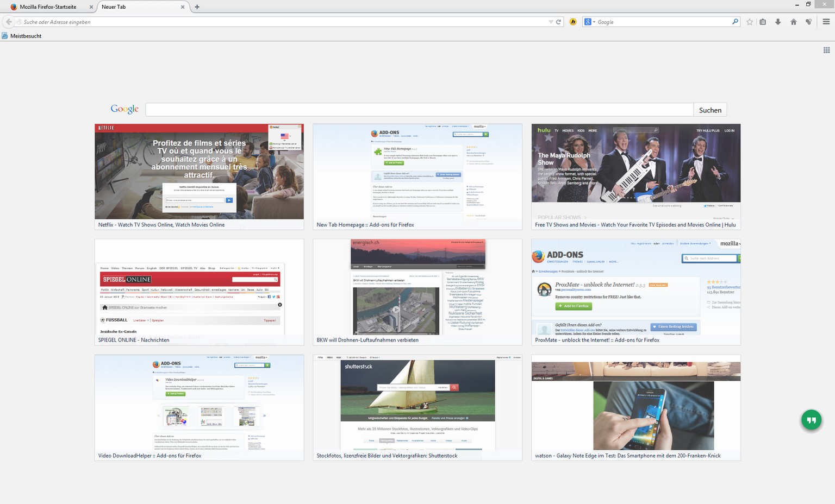This screenshot has width=835, height=504.
Task: Click the magnifier in the Google search box
Action: click(735, 22)
